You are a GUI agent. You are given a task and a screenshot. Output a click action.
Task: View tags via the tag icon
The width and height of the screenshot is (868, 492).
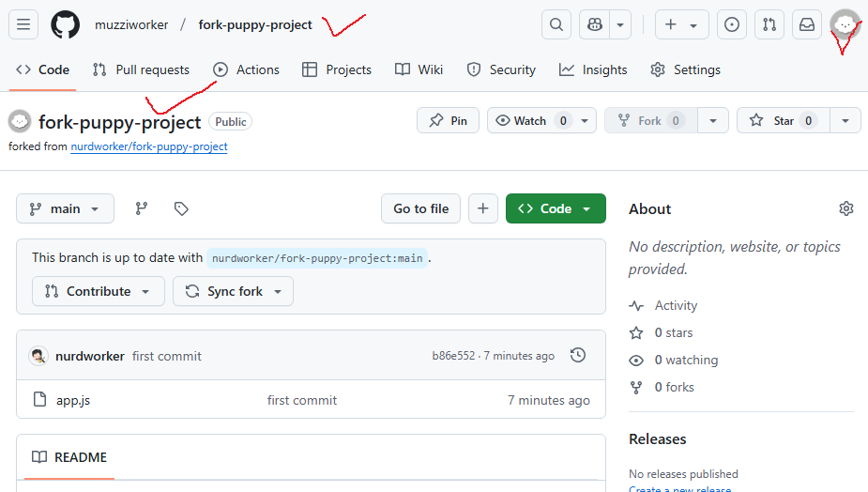point(181,208)
